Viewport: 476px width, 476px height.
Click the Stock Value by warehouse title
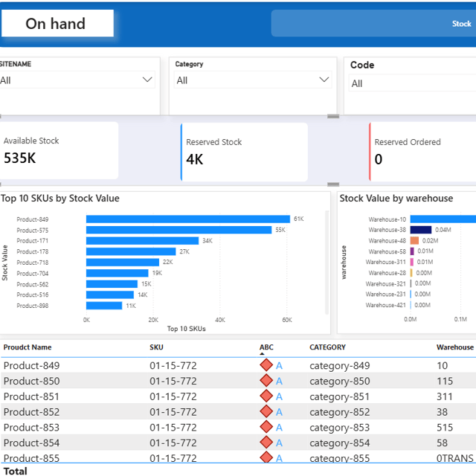[x=396, y=199]
